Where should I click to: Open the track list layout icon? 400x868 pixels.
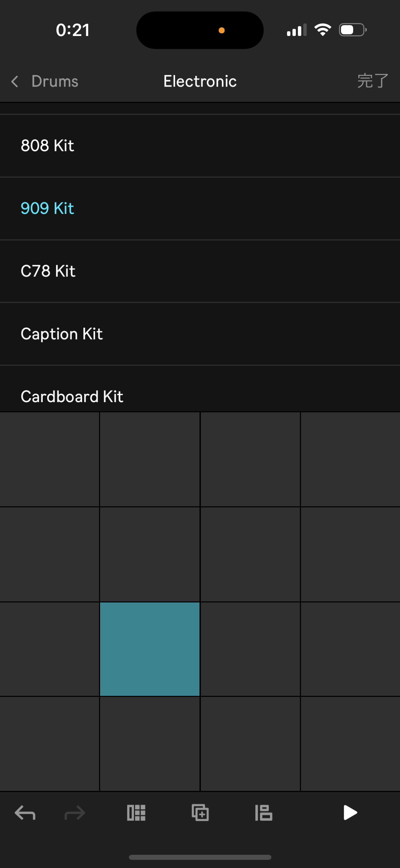click(x=264, y=813)
